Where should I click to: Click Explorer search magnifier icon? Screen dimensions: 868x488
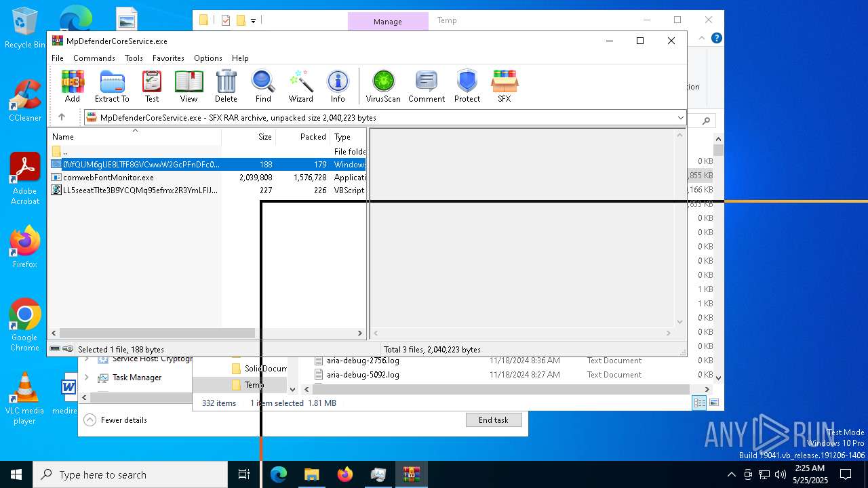coord(706,121)
